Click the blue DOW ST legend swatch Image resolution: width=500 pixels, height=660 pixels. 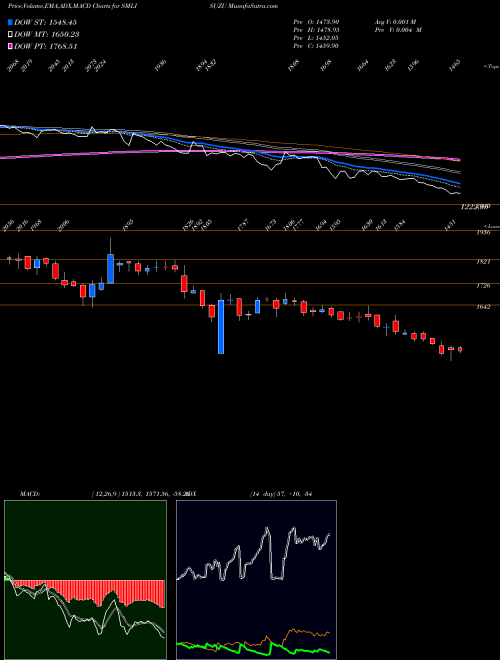pyautogui.click(x=10, y=22)
